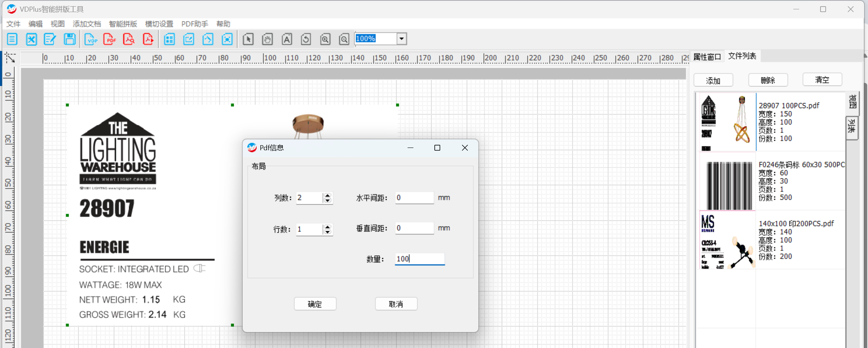Decrease row count with down arrow
Screen dimensions: 868x348
click(x=327, y=232)
